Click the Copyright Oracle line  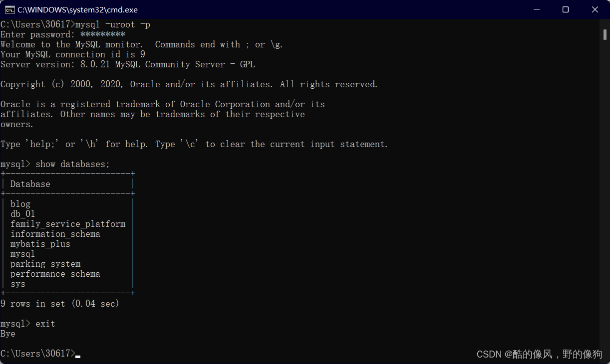[189, 84]
